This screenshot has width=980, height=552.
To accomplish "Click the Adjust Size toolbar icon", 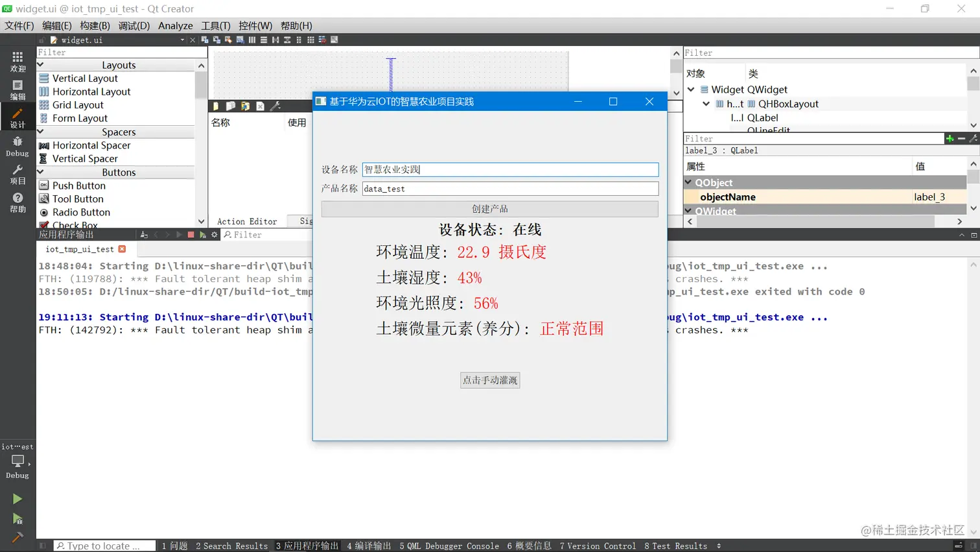I will [334, 40].
